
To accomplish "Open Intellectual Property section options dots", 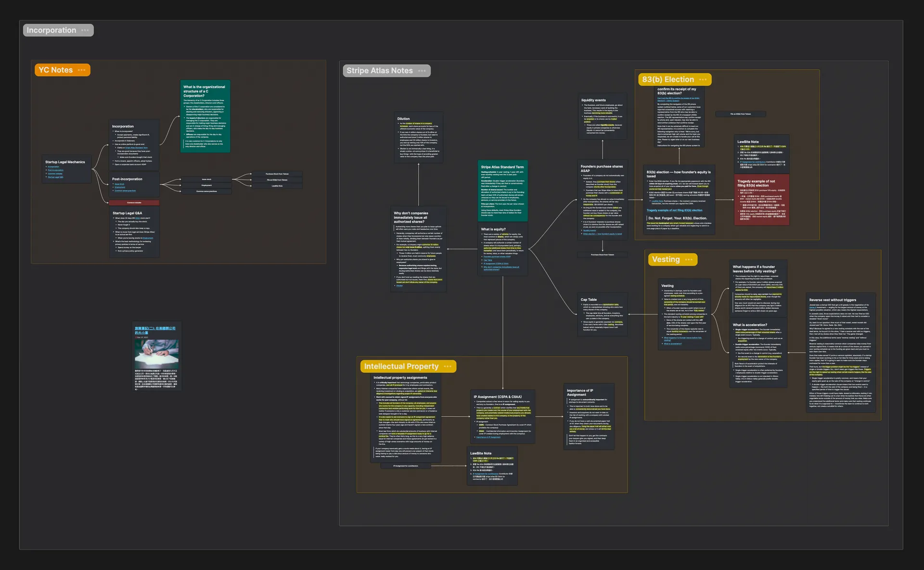I will [448, 367].
